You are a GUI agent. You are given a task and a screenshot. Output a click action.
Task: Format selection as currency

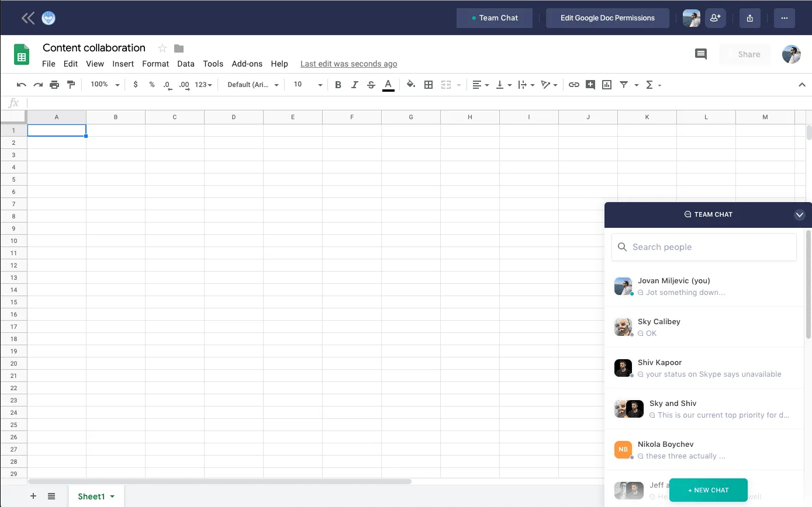click(136, 85)
